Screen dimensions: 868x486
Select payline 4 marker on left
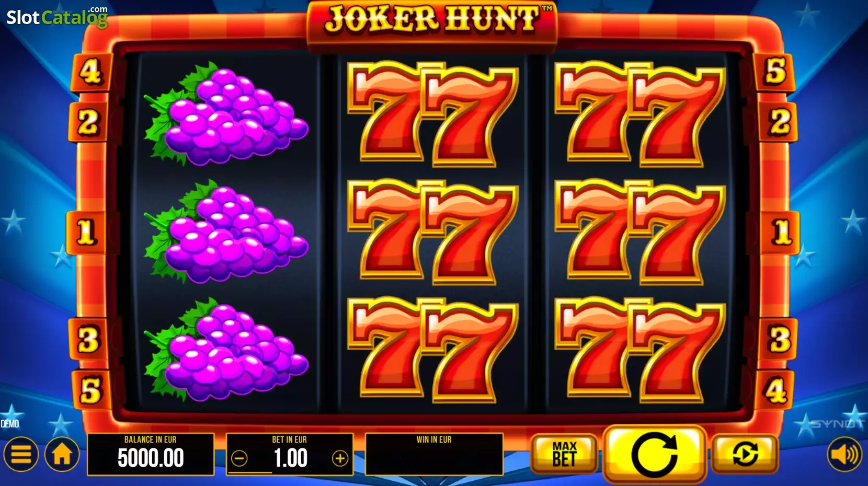pyautogui.click(x=91, y=72)
